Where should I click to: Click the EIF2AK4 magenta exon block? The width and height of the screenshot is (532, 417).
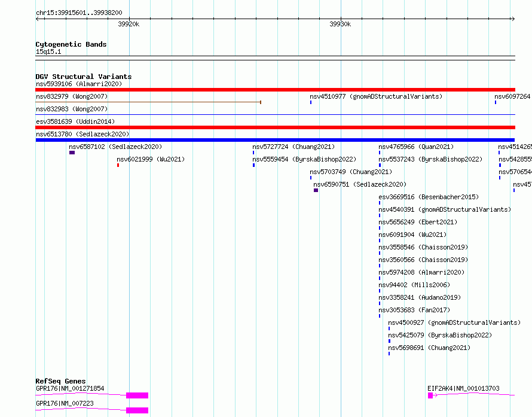click(430, 395)
